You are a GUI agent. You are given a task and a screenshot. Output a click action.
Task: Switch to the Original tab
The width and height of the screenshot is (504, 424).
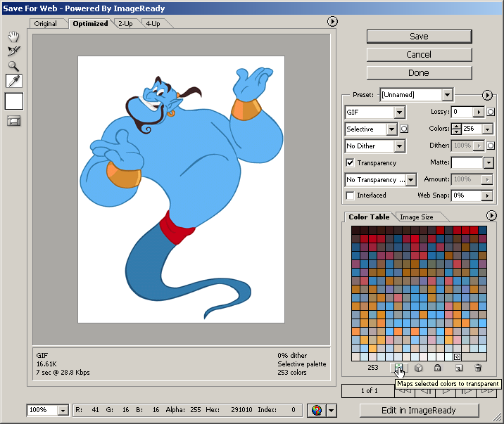45,24
